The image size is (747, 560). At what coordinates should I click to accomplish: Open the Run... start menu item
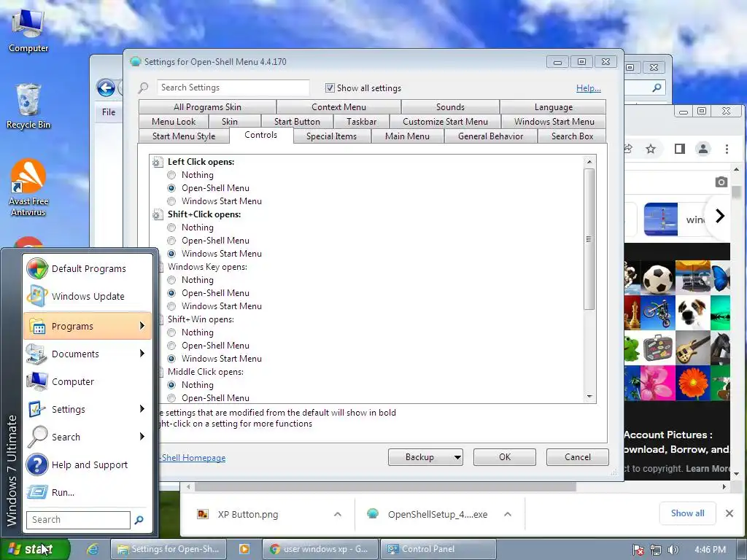[88, 492]
